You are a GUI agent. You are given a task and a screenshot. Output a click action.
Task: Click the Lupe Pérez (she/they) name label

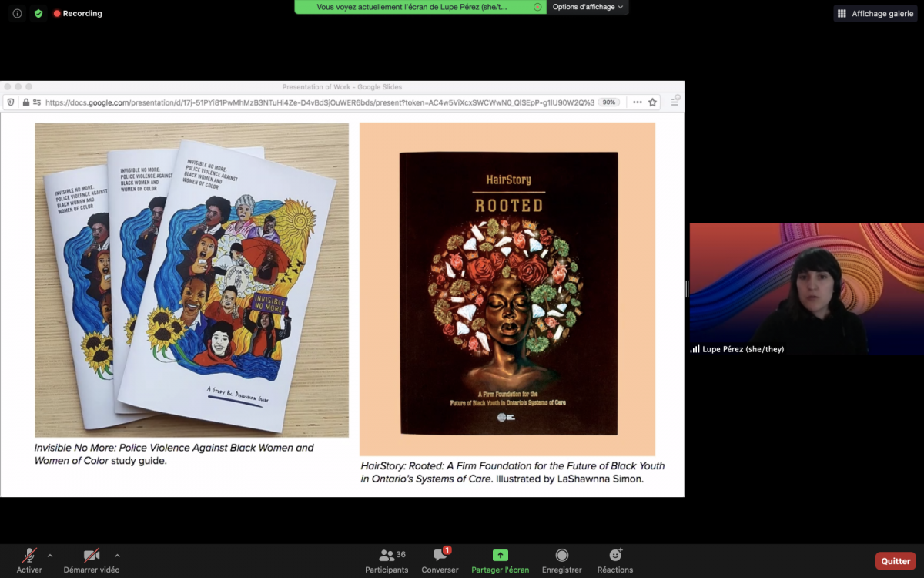point(743,349)
